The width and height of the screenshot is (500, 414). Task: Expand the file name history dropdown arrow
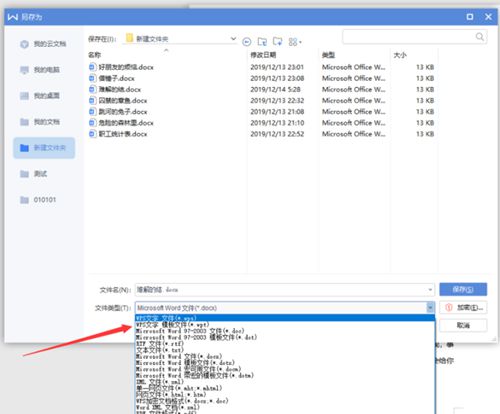(x=430, y=290)
